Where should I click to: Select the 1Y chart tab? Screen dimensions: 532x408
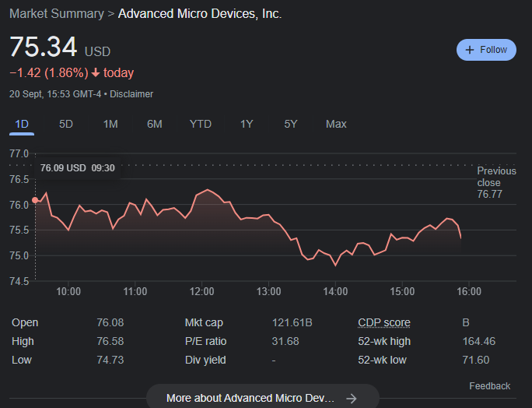click(247, 124)
